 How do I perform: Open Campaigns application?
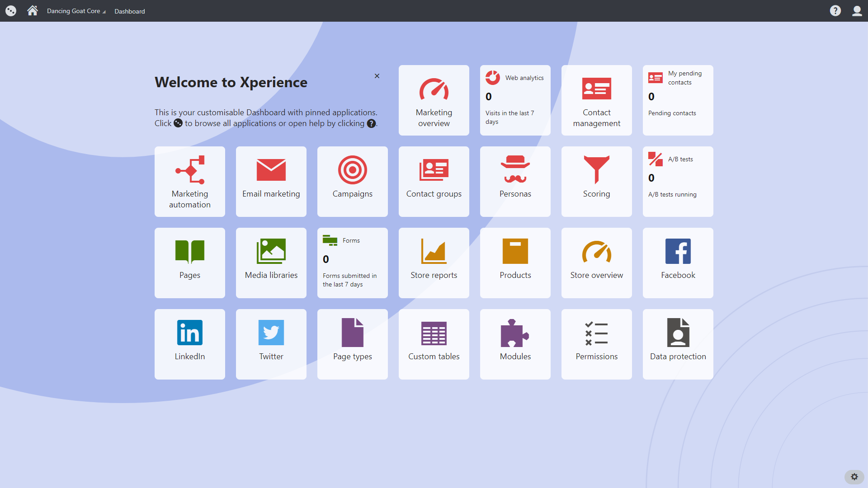pos(352,182)
